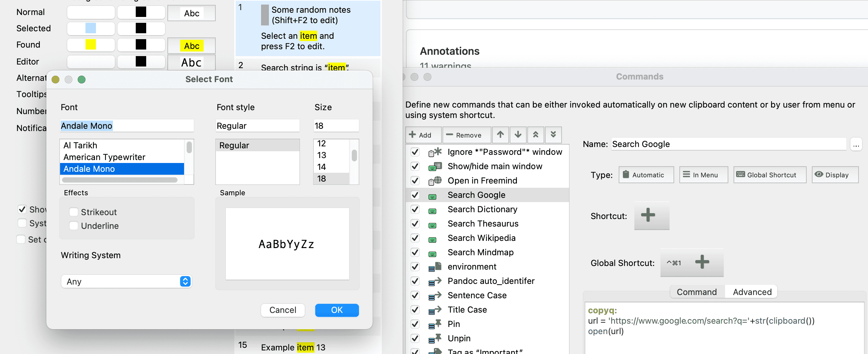Screen dimensions: 868x354
Task: Switch to the Command tab
Action: coord(696,292)
